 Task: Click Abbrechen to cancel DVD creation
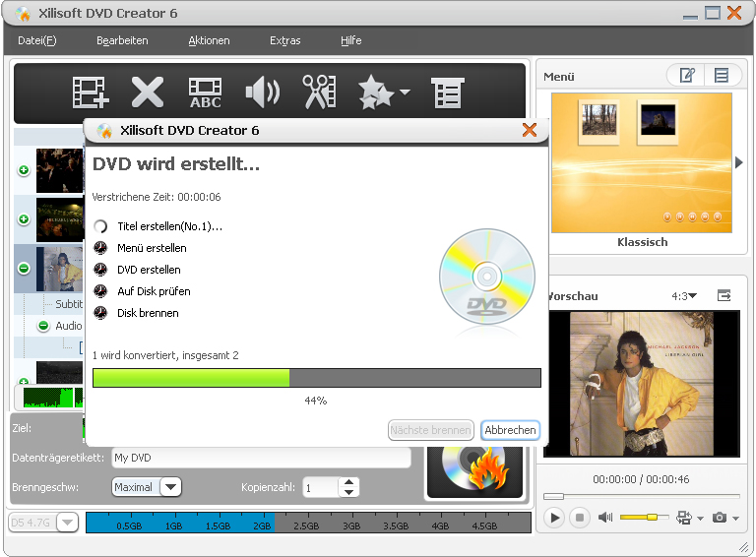pos(510,430)
